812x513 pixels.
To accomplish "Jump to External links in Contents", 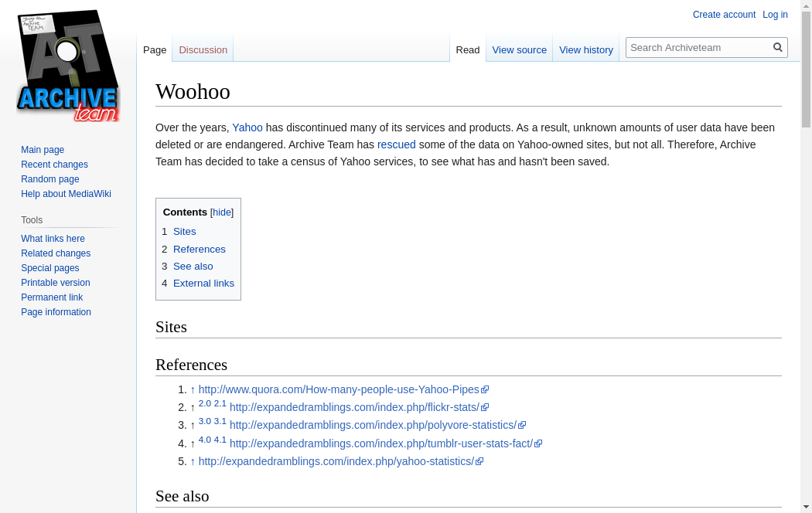I will tap(203, 284).
